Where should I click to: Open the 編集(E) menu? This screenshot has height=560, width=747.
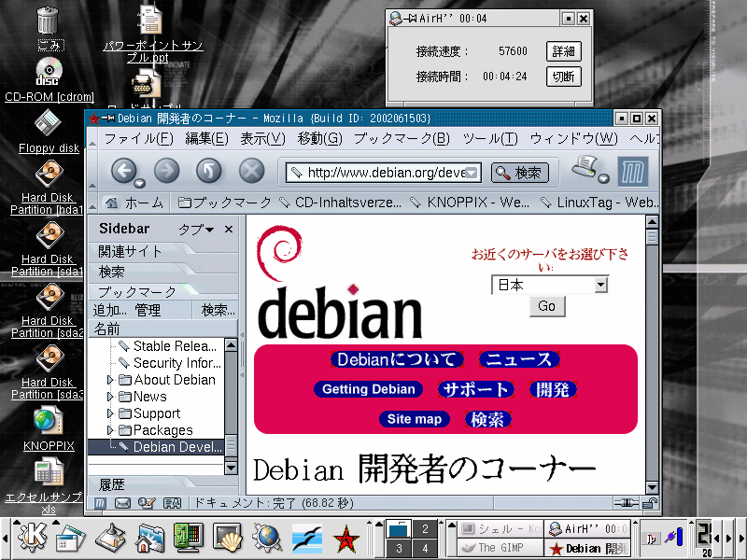tap(206, 138)
